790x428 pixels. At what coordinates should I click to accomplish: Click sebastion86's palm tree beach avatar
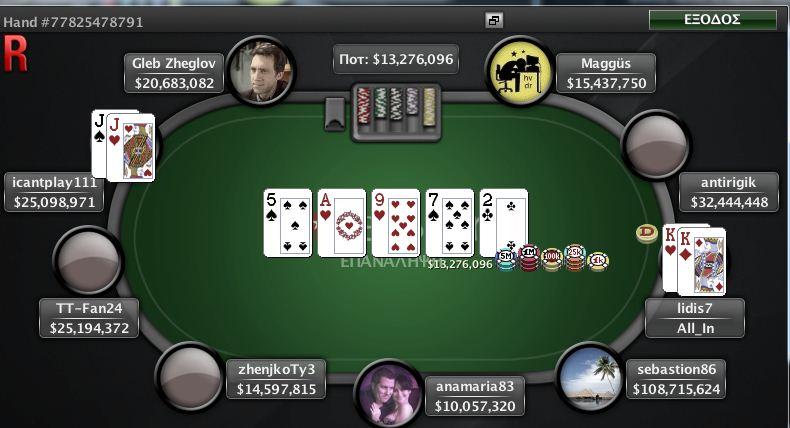[x=590, y=377]
